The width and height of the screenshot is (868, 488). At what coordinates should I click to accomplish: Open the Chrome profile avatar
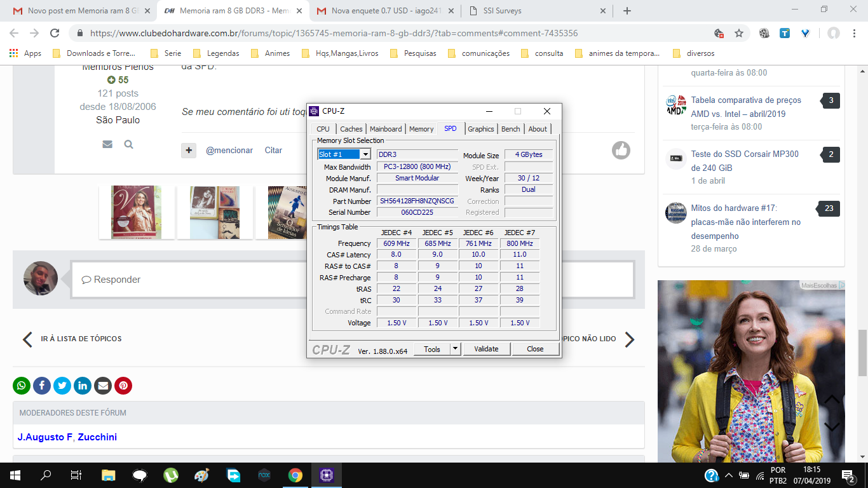pyautogui.click(x=834, y=33)
